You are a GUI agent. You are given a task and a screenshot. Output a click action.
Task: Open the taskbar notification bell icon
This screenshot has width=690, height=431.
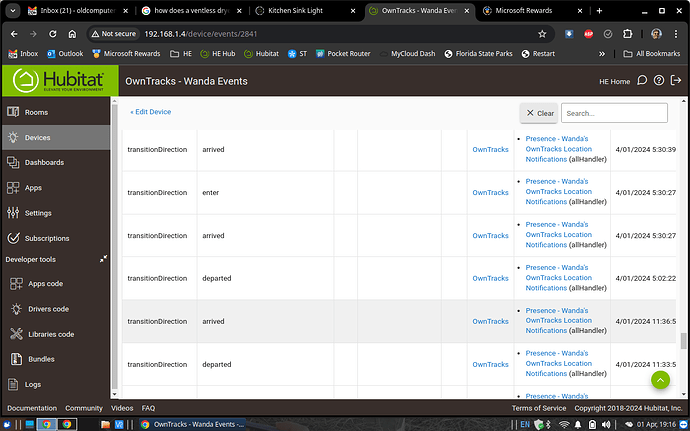coord(579,424)
